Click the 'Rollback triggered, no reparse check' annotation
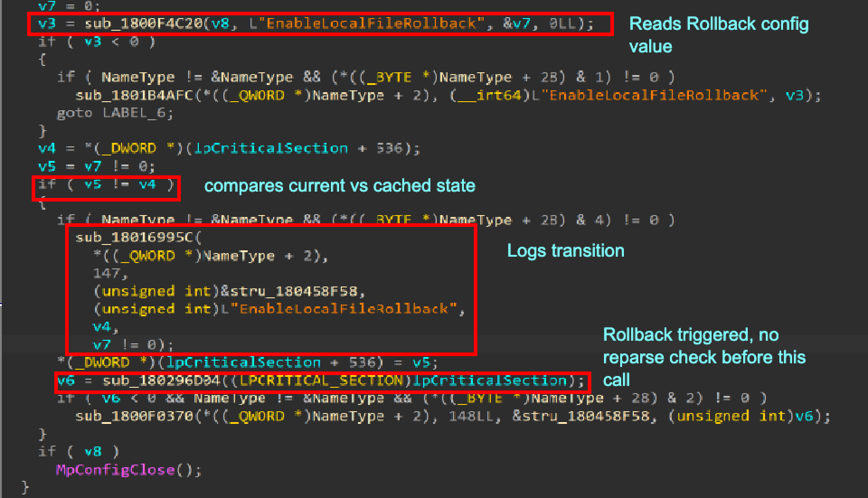The width and height of the screenshot is (868, 498). click(703, 357)
